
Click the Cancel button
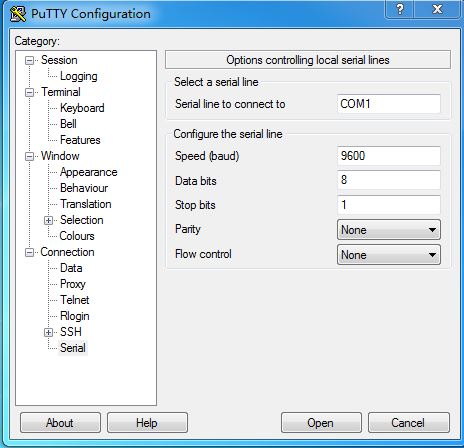coord(409,423)
